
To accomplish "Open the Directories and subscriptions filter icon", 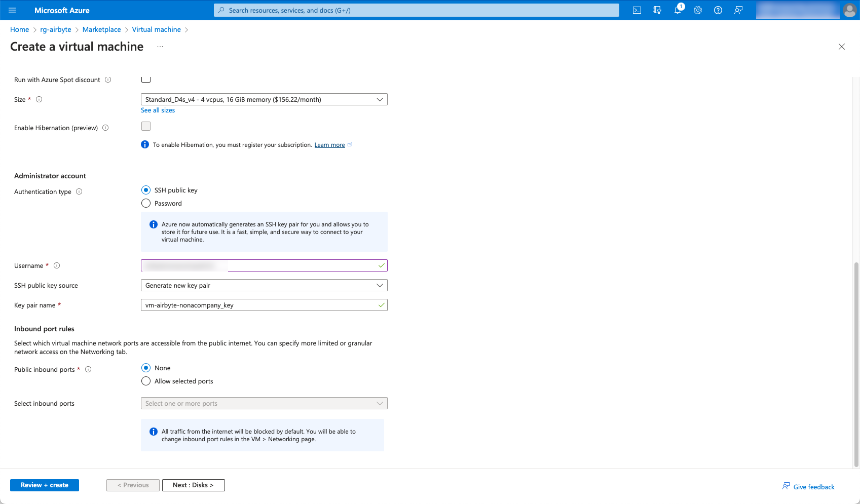I will (657, 10).
